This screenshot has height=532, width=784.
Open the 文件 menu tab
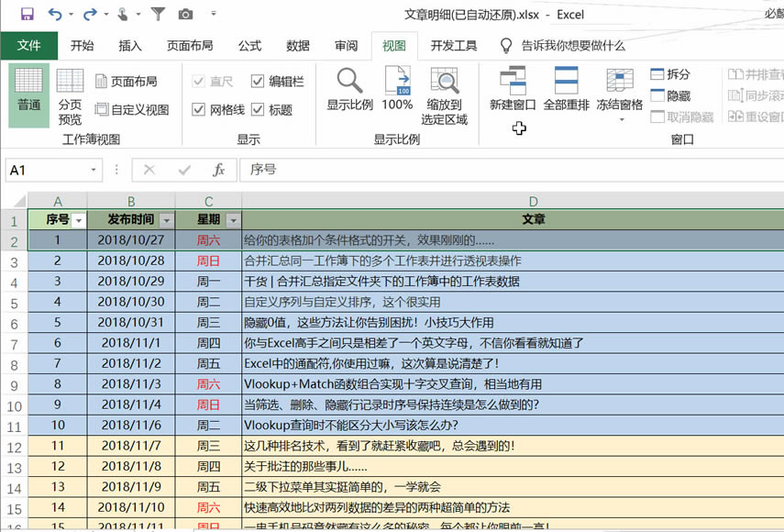29,46
